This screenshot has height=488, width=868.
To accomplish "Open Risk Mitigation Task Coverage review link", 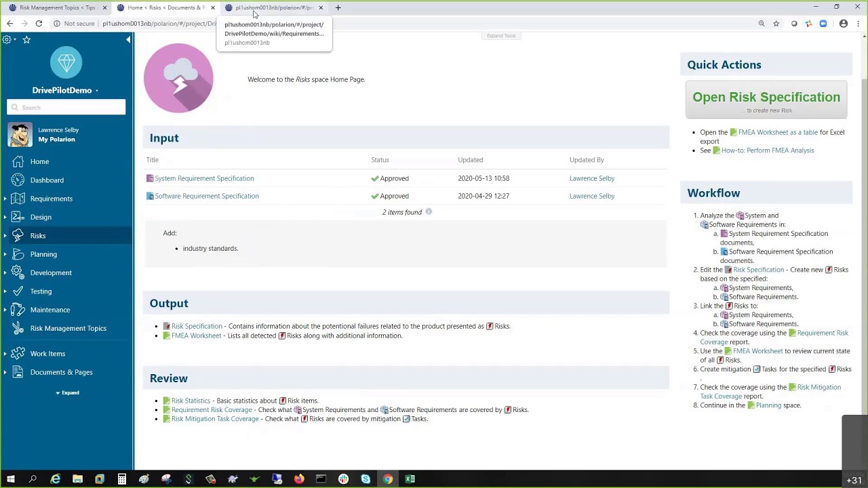I will coord(215,419).
